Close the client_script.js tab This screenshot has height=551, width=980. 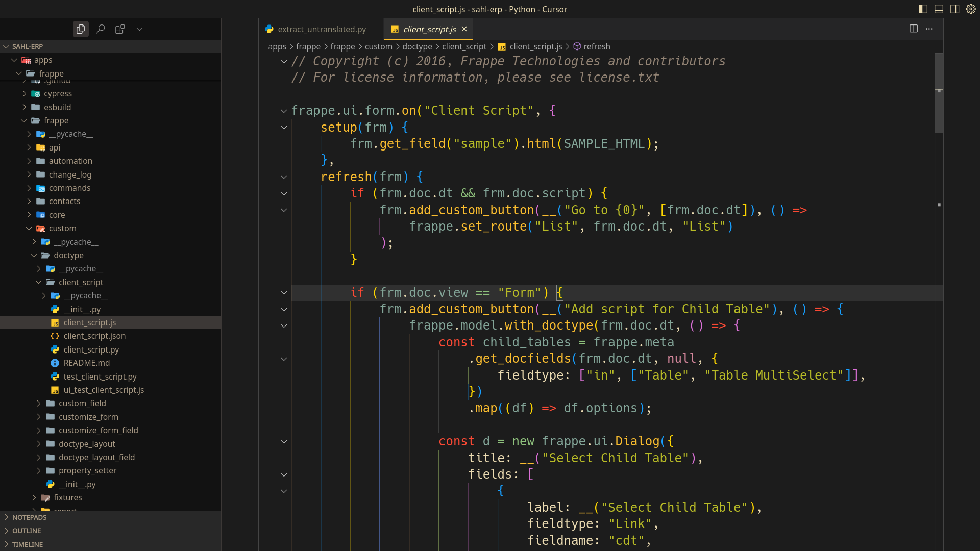tap(464, 29)
